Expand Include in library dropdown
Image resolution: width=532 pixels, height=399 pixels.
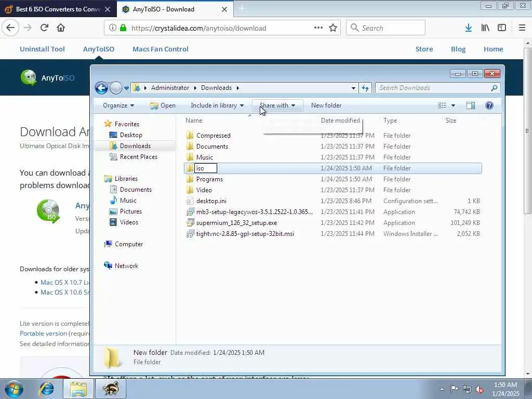[217, 105]
